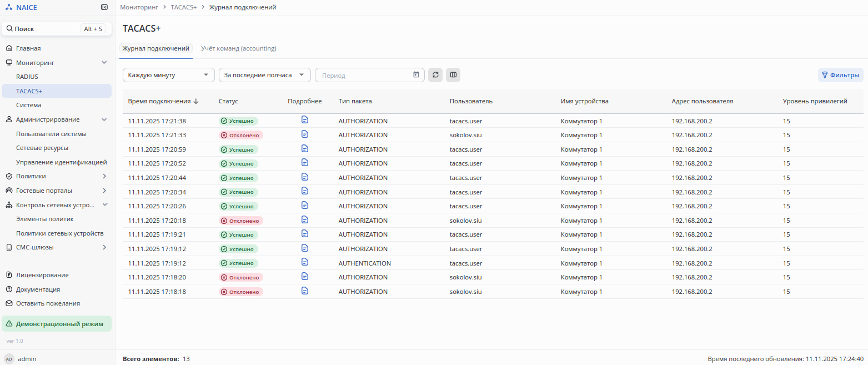Sort by Время подключения column arrow

(196, 102)
